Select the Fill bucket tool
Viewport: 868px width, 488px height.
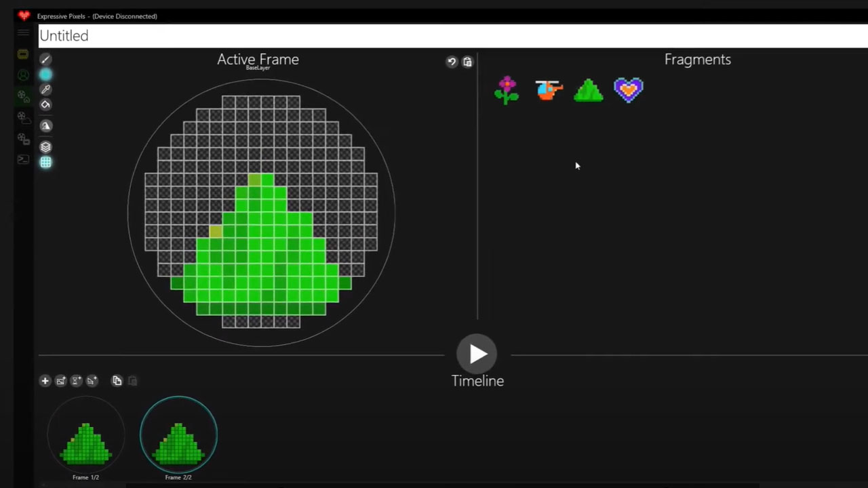(x=45, y=104)
